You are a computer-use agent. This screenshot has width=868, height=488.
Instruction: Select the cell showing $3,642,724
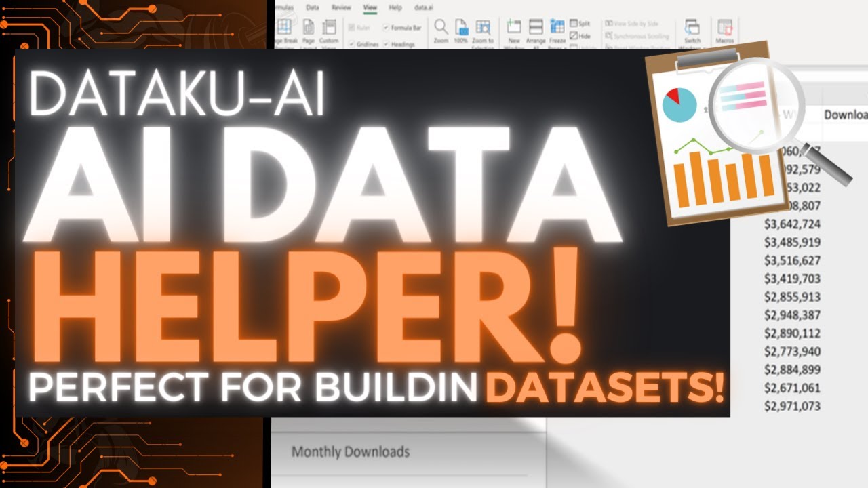pyautogui.click(x=792, y=224)
